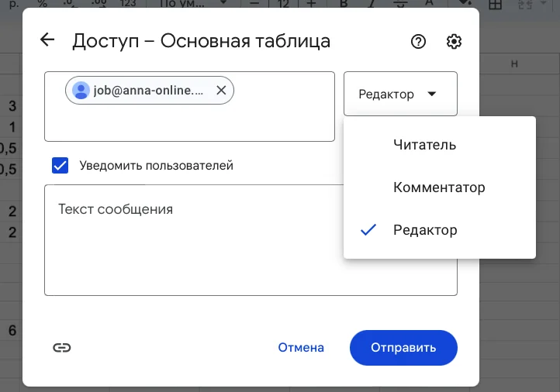Open sharing settings via the gear icon
Screen dimensions: 560x392
click(x=455, y=42)
